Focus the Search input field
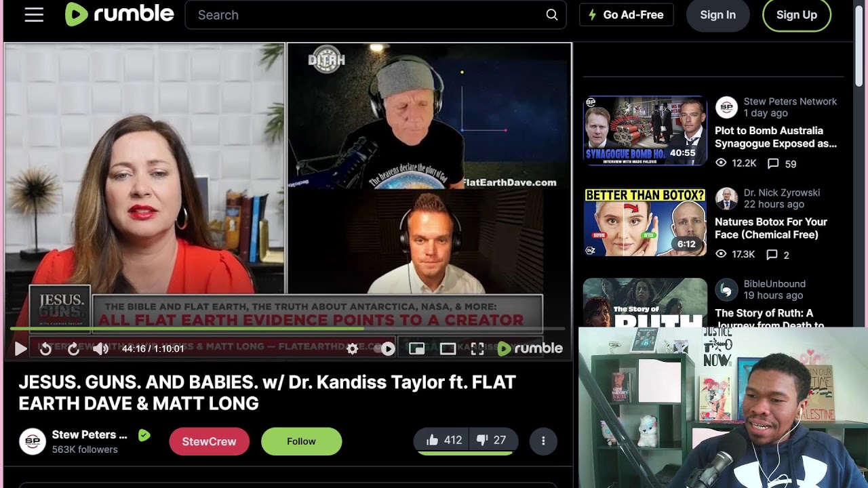 coord(375,15)
